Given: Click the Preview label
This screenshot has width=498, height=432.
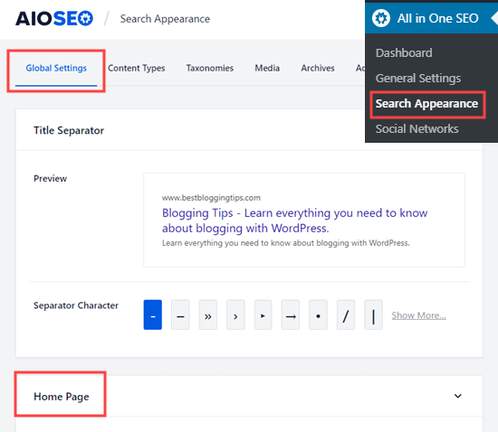Looking at the screenshot, I should click(50, 179).
